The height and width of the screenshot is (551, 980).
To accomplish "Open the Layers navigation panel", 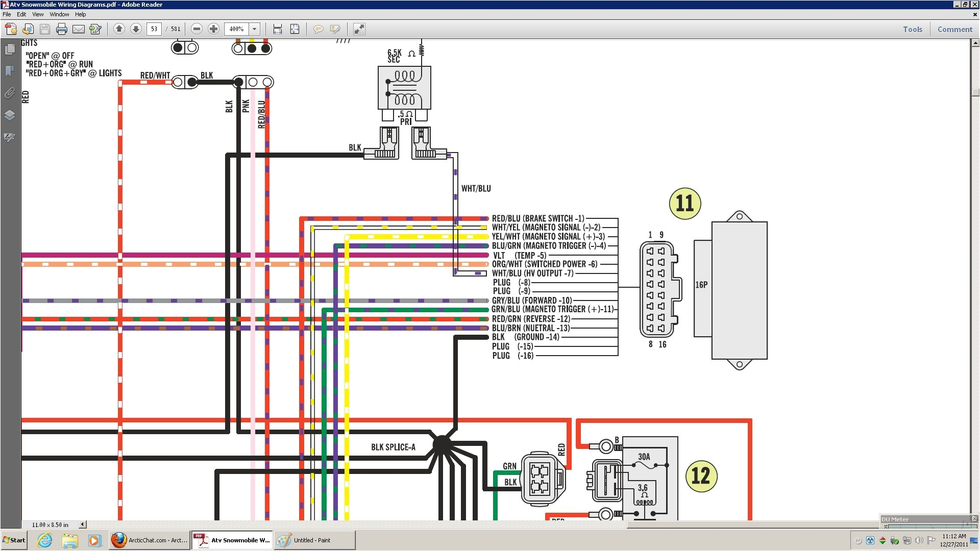I will [10, 115].
